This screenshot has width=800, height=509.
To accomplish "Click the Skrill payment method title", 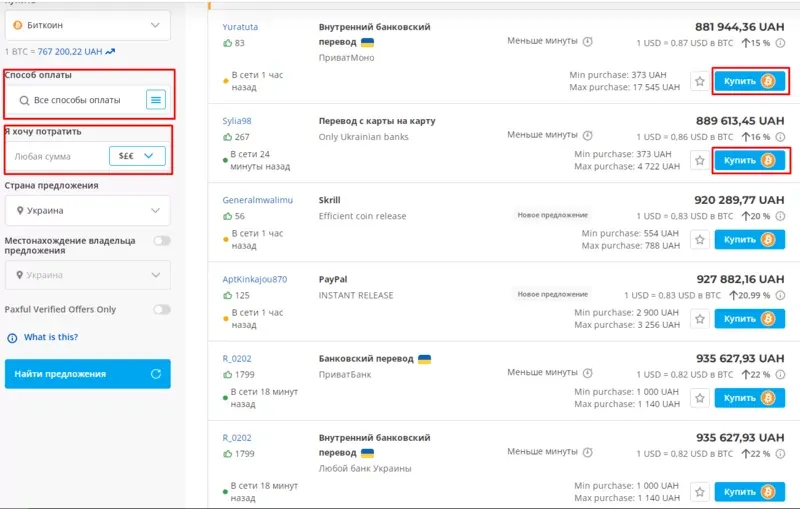I will coord(330,200).
